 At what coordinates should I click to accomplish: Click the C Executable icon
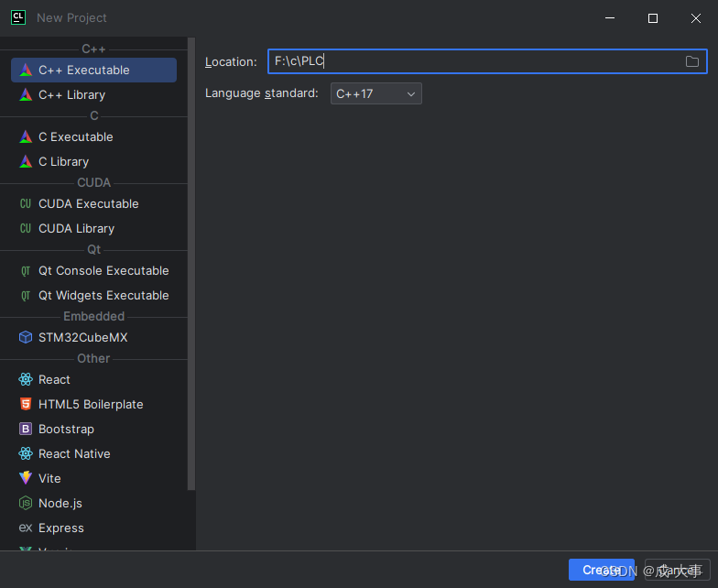pyautogui.click(x=26, y=137)
